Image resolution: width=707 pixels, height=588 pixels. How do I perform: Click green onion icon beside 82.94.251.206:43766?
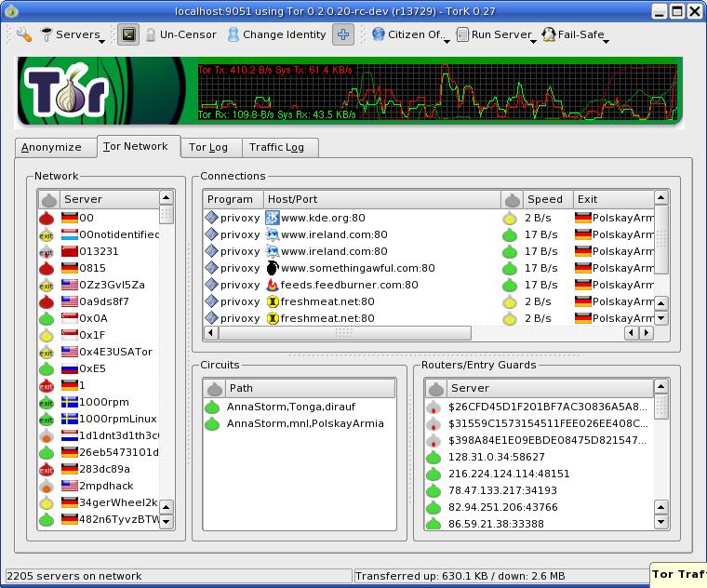[x=434, y=507]
